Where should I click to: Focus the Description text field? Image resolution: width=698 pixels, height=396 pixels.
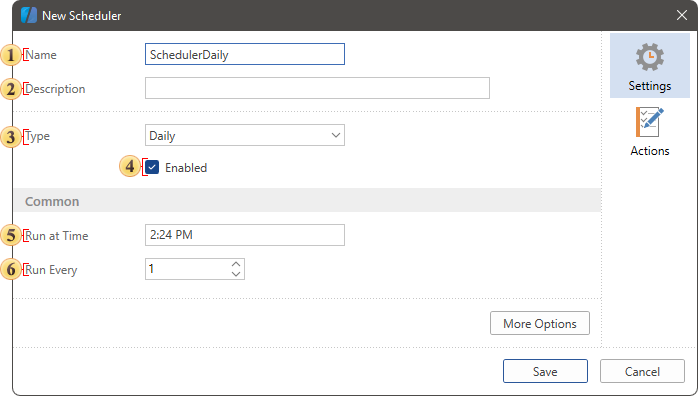(x=317, y=88)
